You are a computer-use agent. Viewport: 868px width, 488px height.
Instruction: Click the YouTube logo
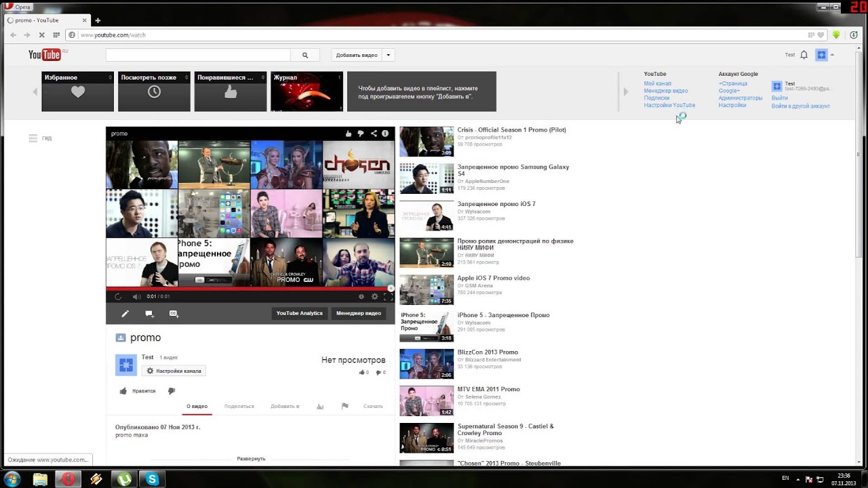pyautogui.click(x=45, y=55)
